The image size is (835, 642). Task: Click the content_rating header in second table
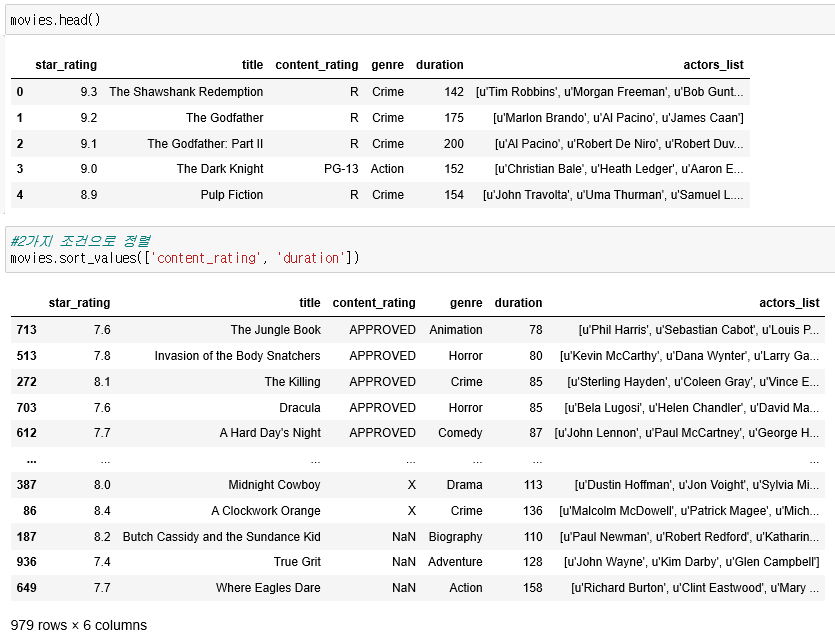pyautogui.click(x=374, y=303)
